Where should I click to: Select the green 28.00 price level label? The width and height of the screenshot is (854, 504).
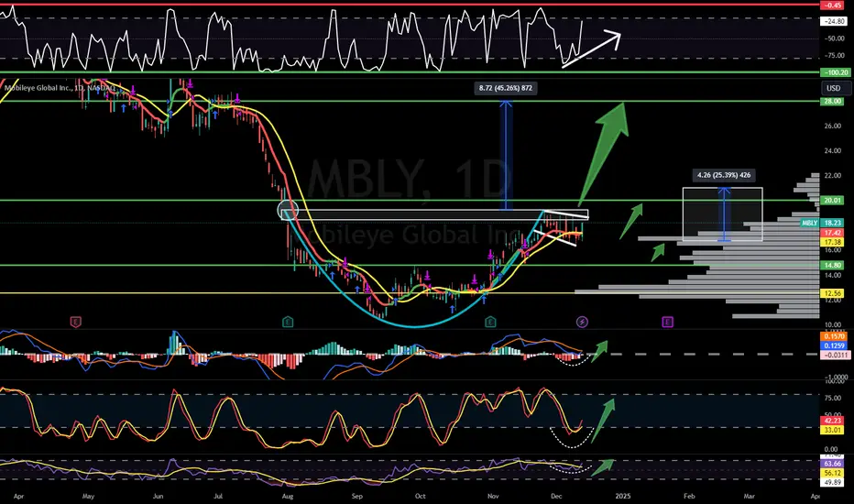point(832,102)
